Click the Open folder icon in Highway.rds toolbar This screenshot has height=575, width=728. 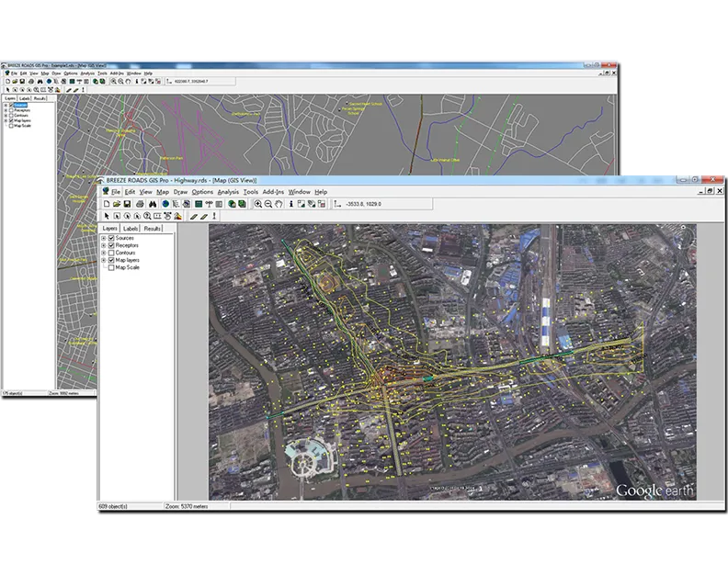(117, 204)
